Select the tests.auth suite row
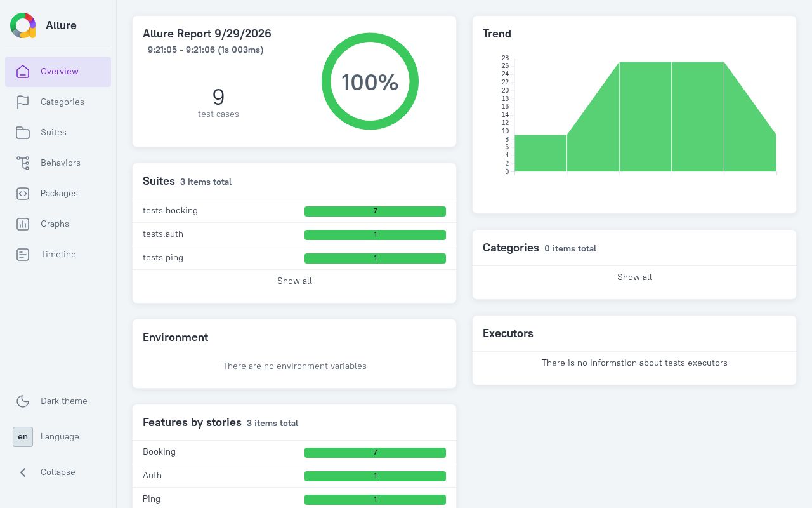Screen dimensions: 812x508 [x=294, y=234]
